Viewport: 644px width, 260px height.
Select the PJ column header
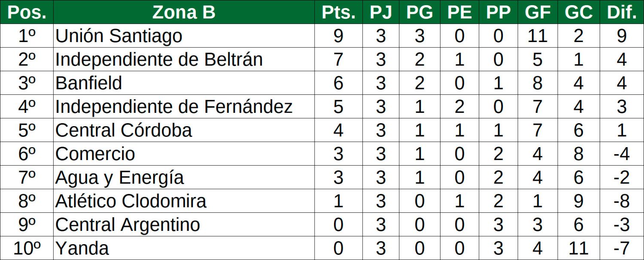pos(381,12)
